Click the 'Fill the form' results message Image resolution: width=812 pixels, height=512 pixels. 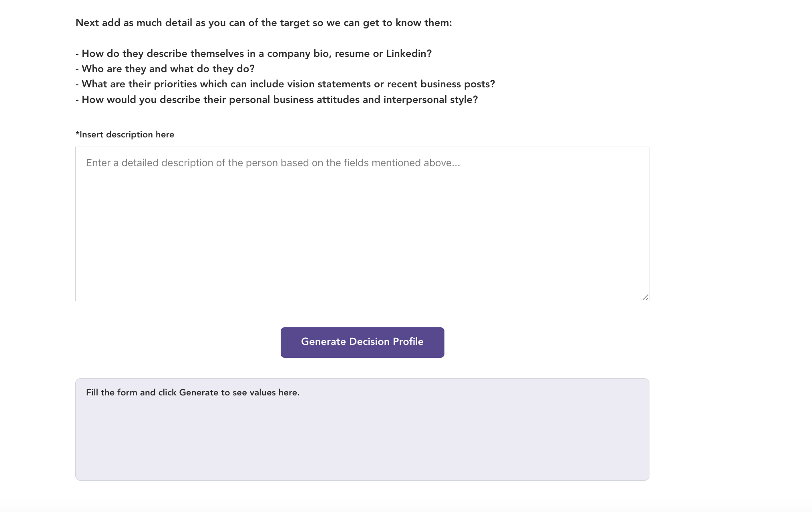tap(193, 393)
